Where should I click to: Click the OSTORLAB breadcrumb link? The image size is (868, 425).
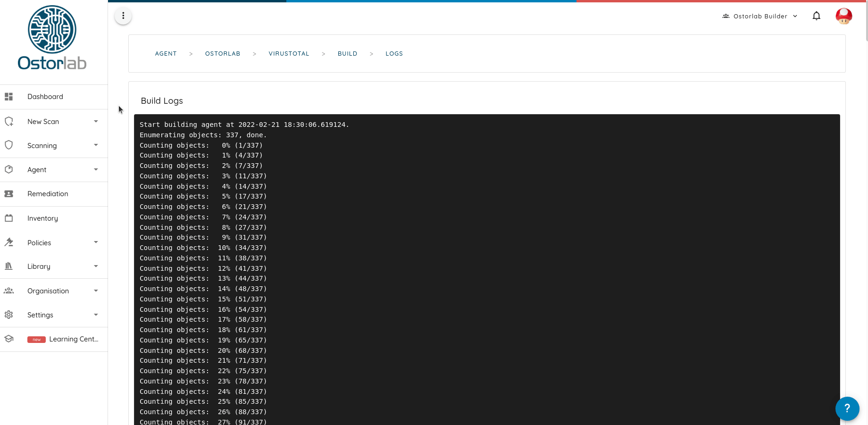[223, 54]
